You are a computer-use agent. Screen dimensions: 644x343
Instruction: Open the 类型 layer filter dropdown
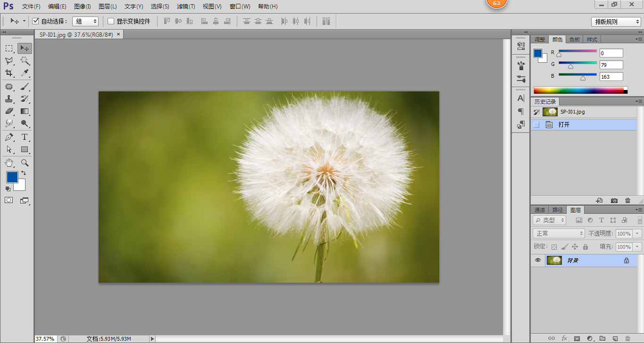click(550, 220)
